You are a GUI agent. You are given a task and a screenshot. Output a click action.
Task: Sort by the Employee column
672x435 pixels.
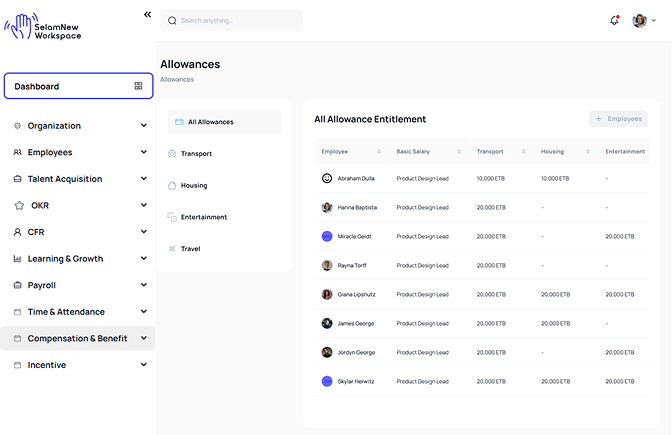pos(379,152)
